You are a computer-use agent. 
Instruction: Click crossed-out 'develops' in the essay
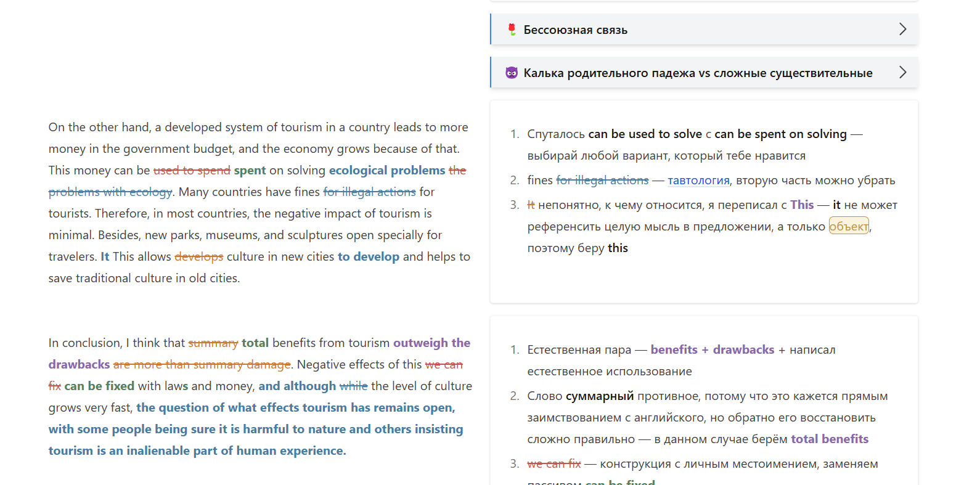pyautogui.click(x=198, y=257)
